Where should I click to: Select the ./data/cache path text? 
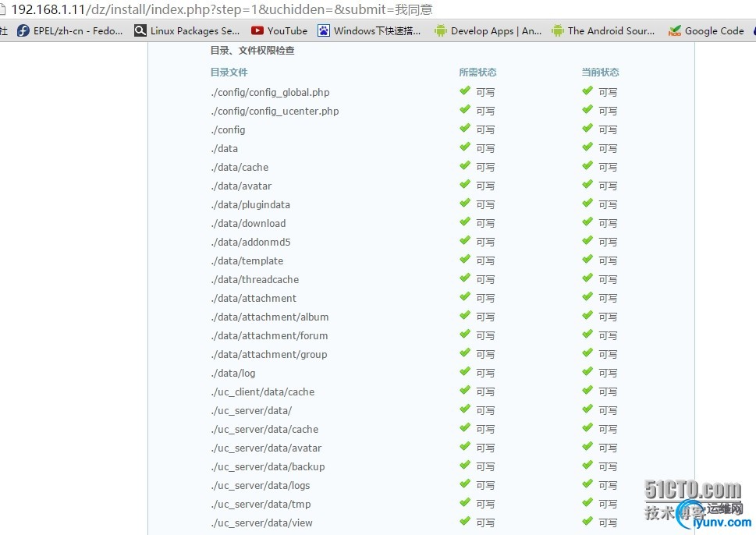tap(240, 167)
